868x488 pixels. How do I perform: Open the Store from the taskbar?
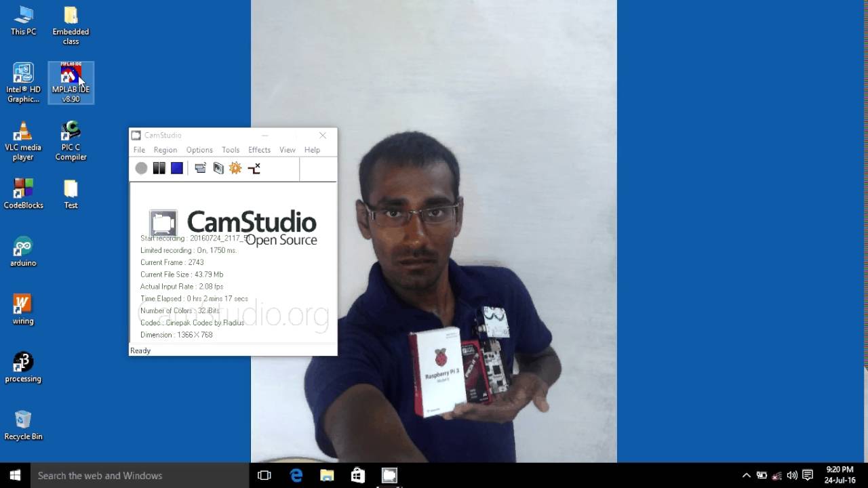click(358, 475)
